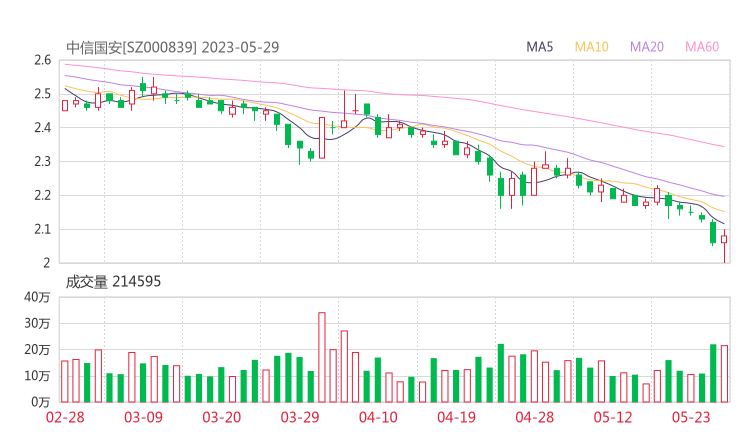Click the 2.3 price axis label
This screenshot has width=740, height=440.
[42, 161]
